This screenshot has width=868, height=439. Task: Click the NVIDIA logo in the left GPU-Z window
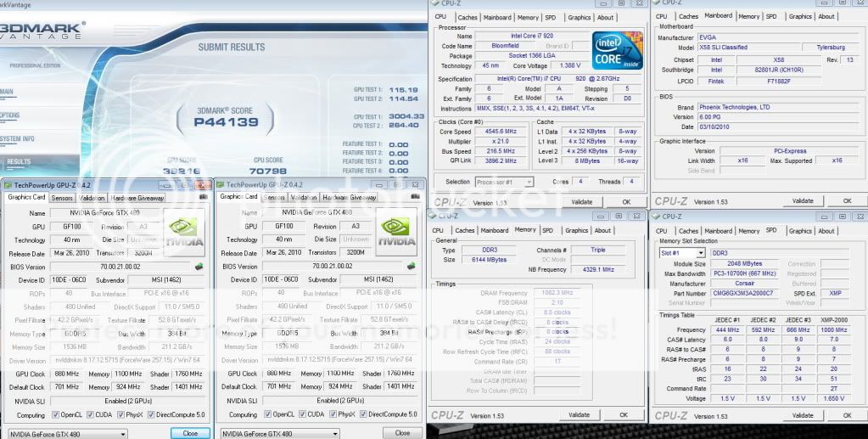tap(184, 233)
